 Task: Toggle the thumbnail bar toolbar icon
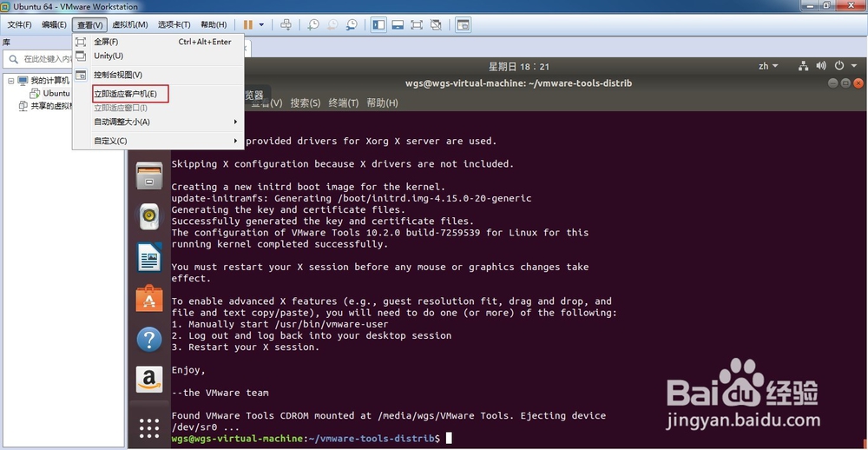tap(398, 25)
